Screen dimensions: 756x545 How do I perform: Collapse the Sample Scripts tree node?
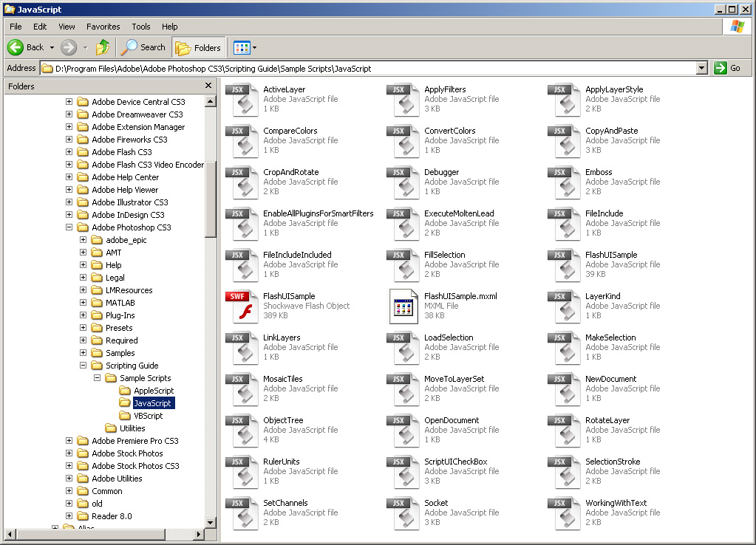pos(97,378)
